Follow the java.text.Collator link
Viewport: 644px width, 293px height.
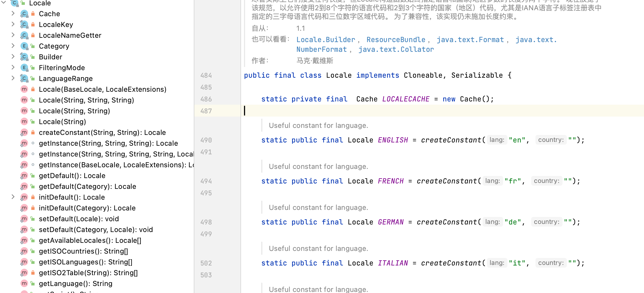(396, 49)
